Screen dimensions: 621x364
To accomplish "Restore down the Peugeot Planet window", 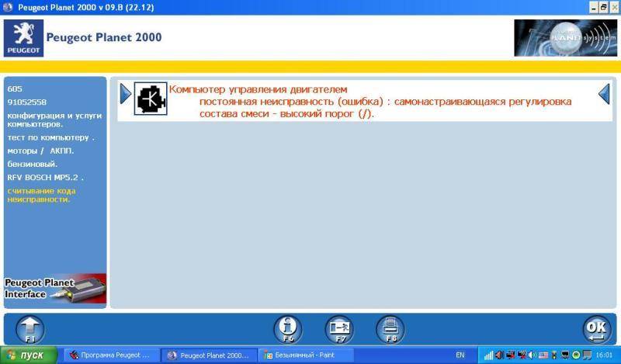I will pyautogui.click(x=603, y=7).
